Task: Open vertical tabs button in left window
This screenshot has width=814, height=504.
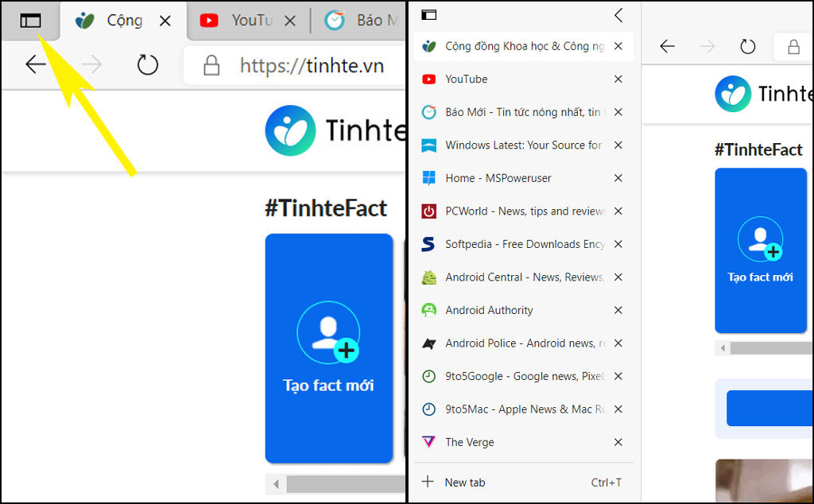Action: (x=30, y=21)
